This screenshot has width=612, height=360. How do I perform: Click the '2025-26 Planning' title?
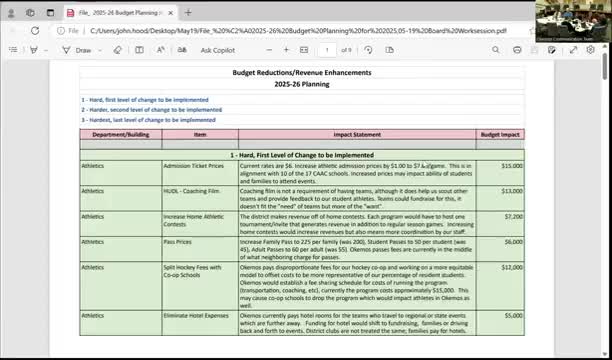point(302,84)
